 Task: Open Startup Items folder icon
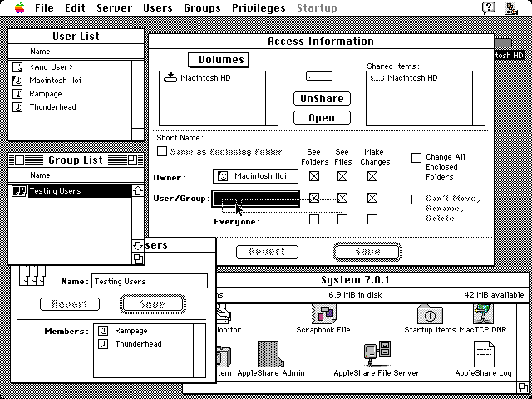point(430,314)
